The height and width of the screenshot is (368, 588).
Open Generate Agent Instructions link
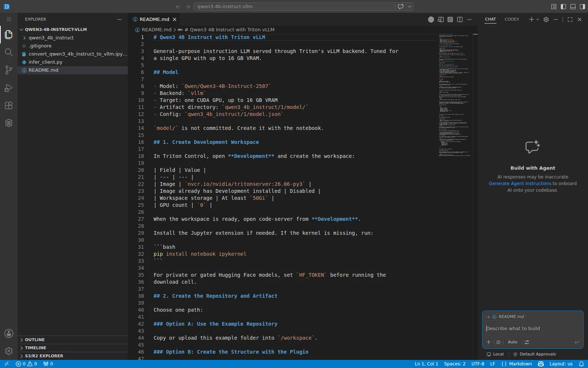520,183
